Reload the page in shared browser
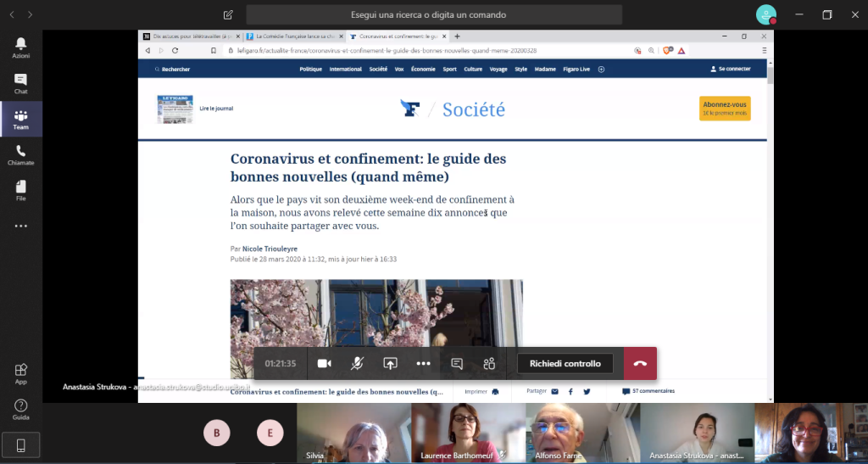Screen dimensions: 868x464 click(175, 50)
